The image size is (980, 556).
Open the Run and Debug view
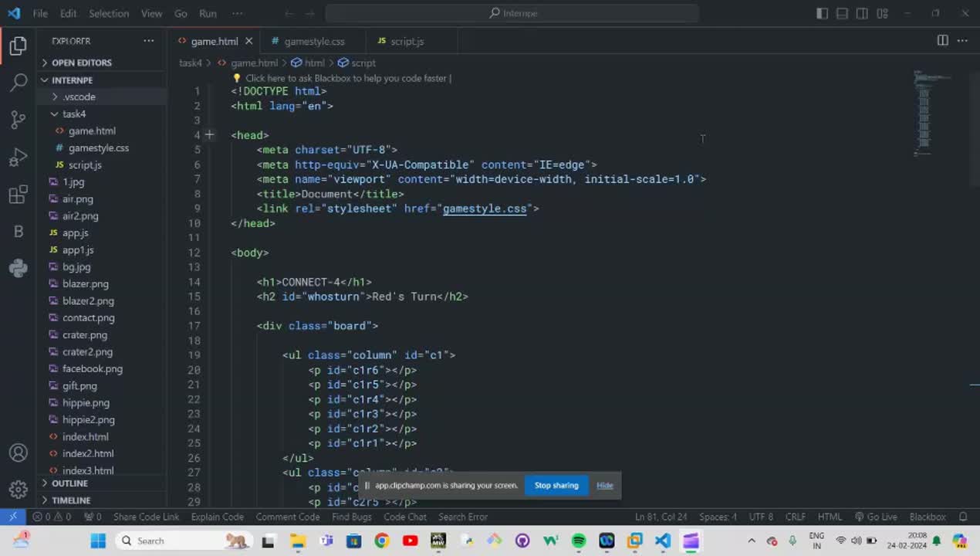19,158
